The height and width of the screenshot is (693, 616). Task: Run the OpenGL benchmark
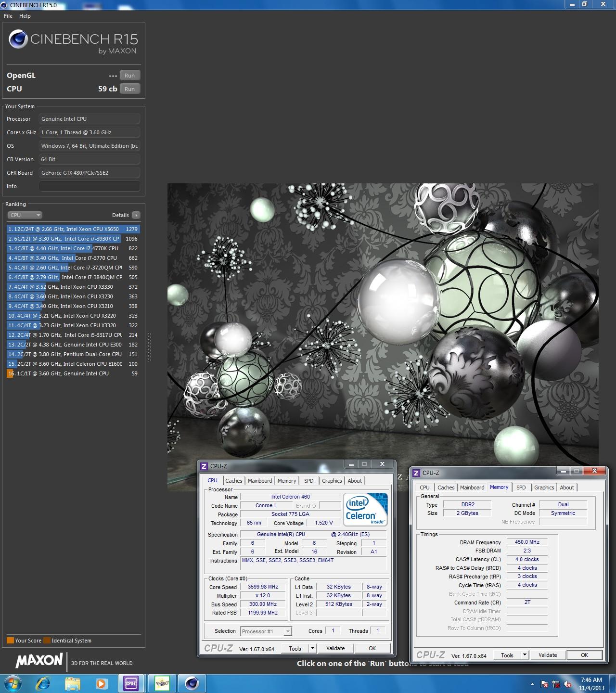tap(130, 76)
